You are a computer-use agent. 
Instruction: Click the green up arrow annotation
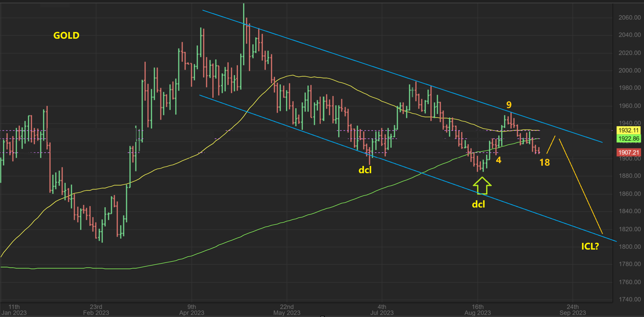pyautogui.click(x=482, y=186)
